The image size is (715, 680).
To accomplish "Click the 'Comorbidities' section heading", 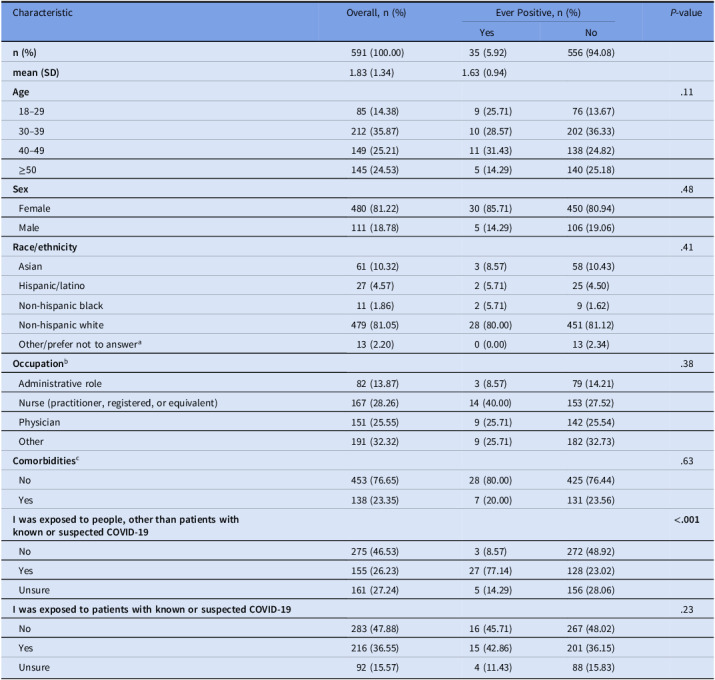I will pyautogui.click(x=46, y=461).
